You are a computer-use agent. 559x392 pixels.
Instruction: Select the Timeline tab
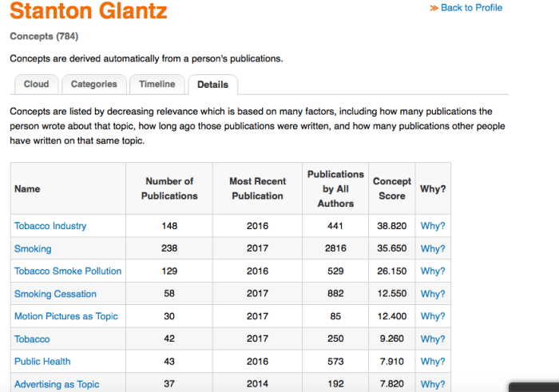(x=157, y=84)
